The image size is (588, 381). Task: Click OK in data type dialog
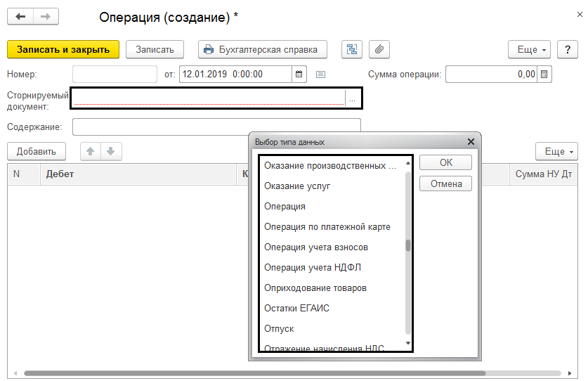tap(446, 162)
